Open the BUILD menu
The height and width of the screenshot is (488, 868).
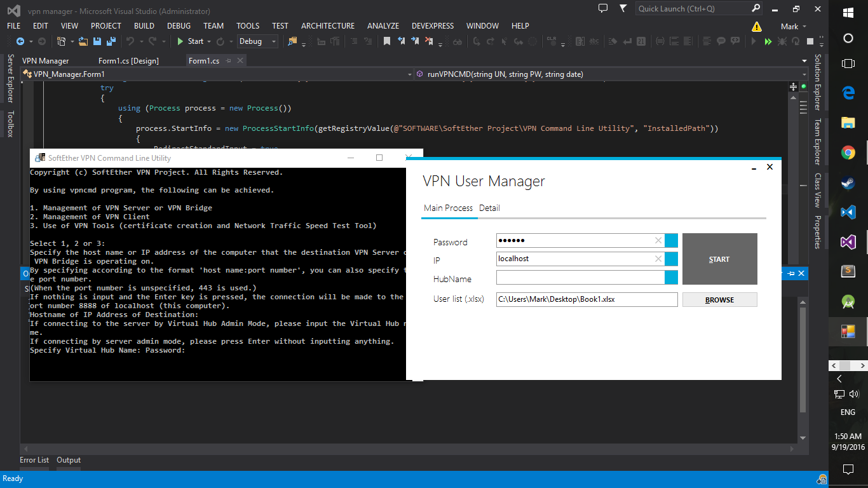[x=144, y=26]
